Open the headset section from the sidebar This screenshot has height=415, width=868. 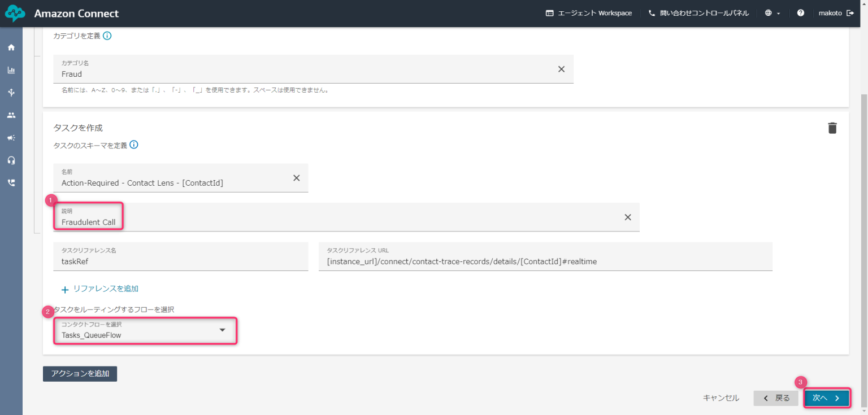coord(11,160)
